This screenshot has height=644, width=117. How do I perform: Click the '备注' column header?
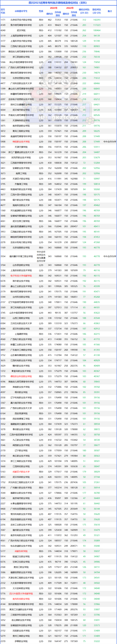click(x=110, y=11)
